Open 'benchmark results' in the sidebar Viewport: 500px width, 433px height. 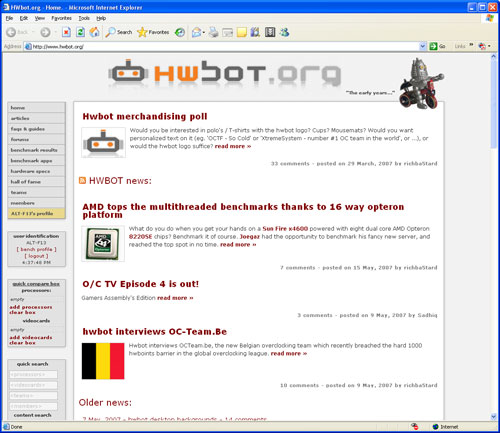pyautogui.click(x=36, y=150)
